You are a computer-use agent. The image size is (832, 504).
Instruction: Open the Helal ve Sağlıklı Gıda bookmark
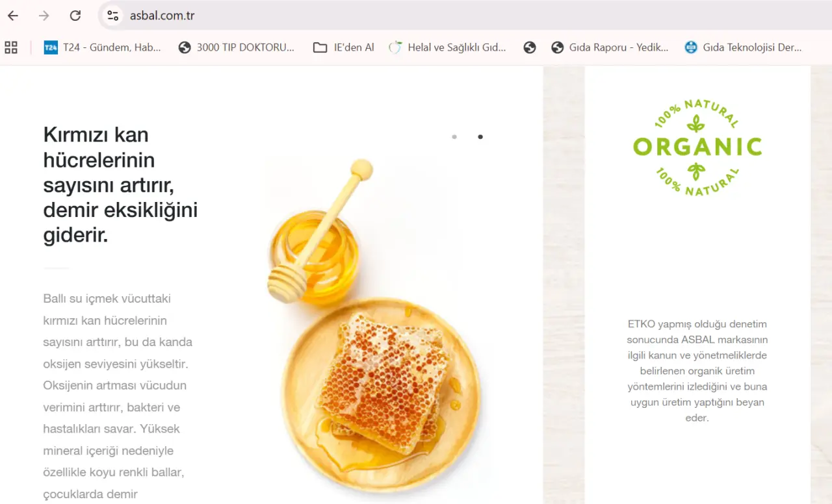click(x=447, y=47)
